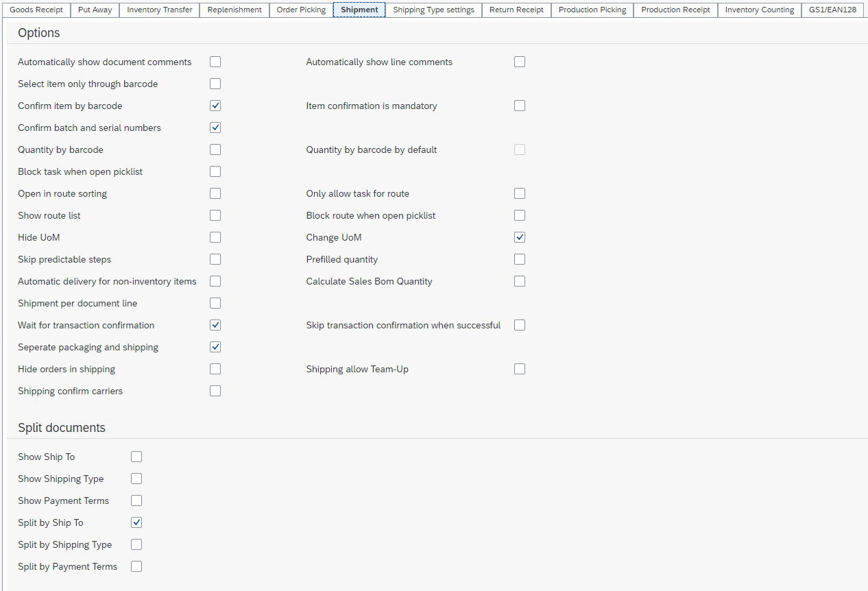Turn off Seperate packaging and shipping
This screenshot has width=868, height=591.
pyautogui.click(x=215, y=347)
